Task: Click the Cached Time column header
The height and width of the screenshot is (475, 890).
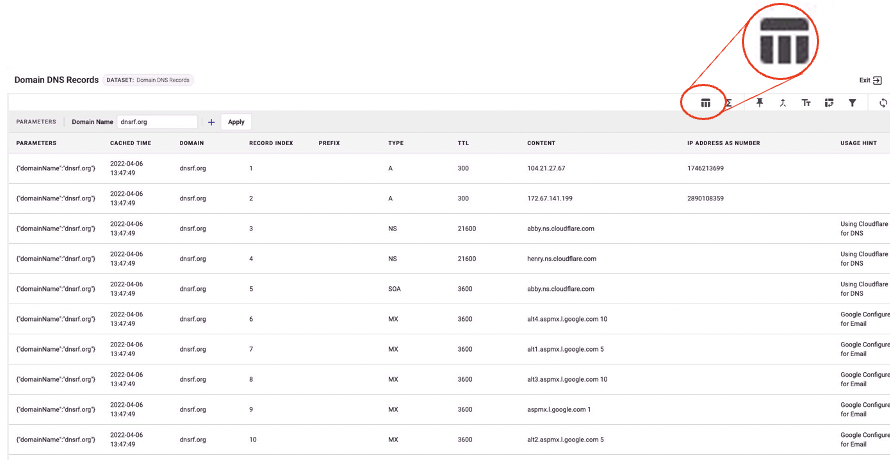Action: 130,143
